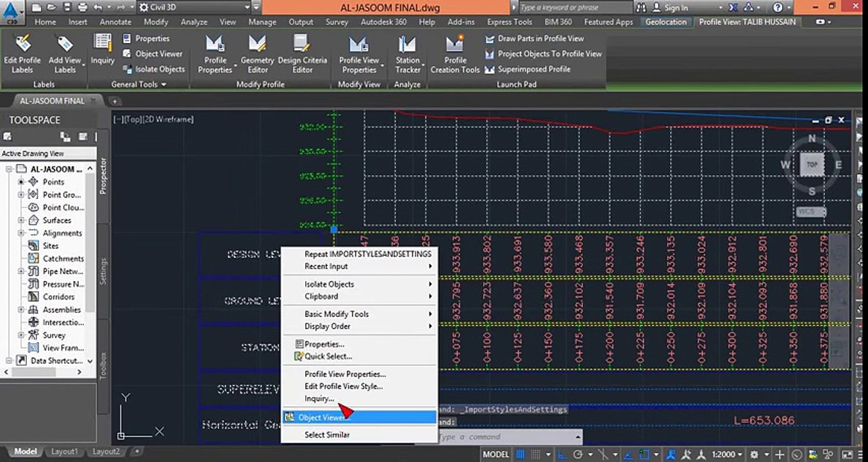Expand the Survey node in Prospector
Image resolution: width=868 pixels, height=462 pixels.
[x=21, y=336]
